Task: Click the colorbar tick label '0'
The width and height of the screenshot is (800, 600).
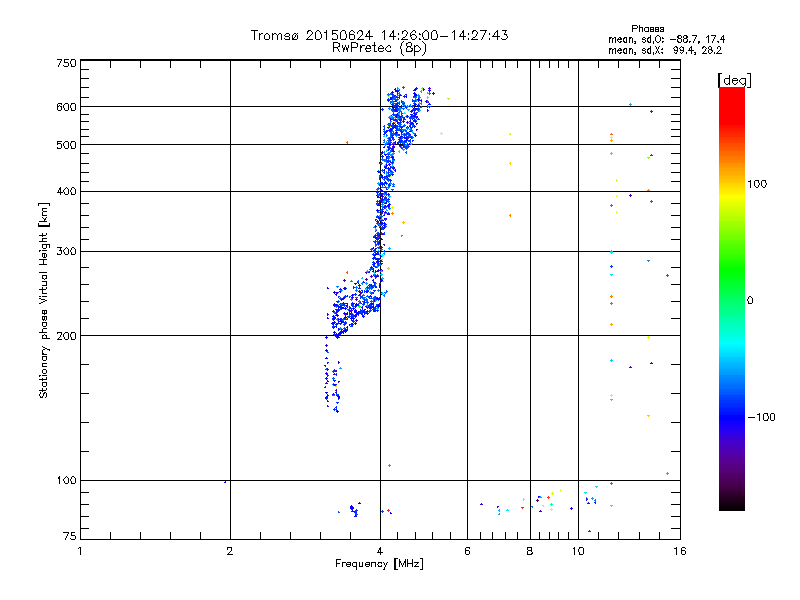Action: [x=750, y=301]
